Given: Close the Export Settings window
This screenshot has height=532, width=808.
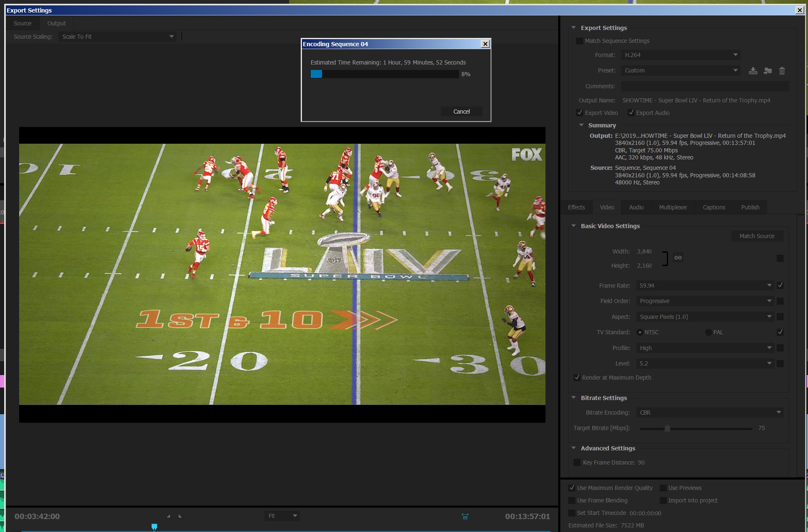Looking at the screenshot, I should (799, 10).
